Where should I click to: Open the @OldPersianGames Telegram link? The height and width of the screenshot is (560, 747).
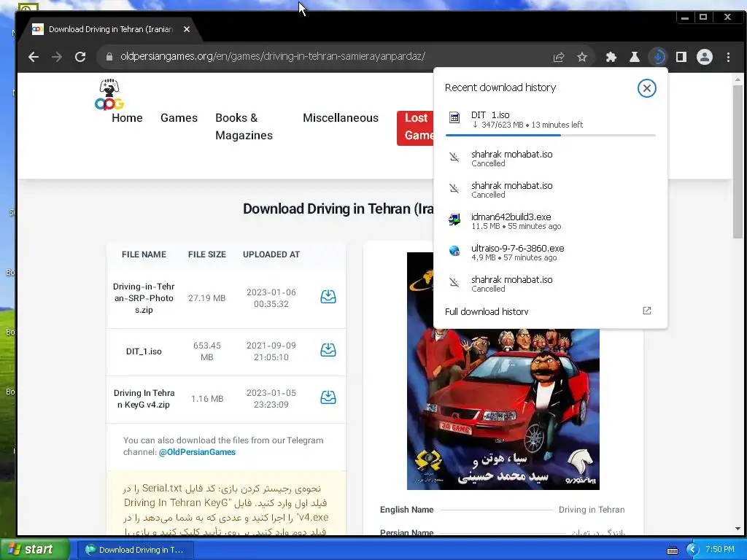point(197,452)
